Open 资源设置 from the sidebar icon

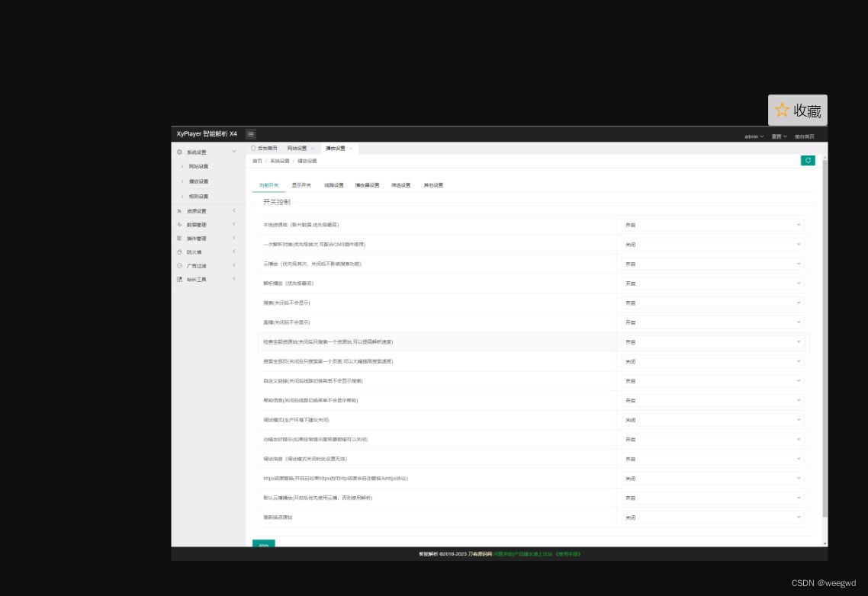tap(178, 211)
